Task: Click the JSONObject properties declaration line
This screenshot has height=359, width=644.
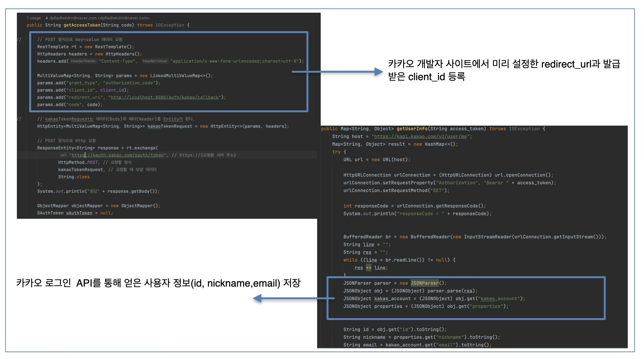Action: (426, 306)
